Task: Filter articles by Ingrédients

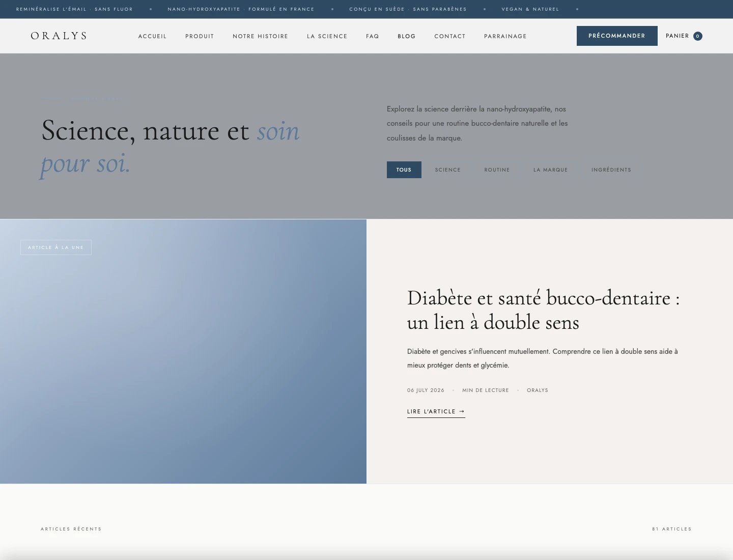Action: coord(611,170)
